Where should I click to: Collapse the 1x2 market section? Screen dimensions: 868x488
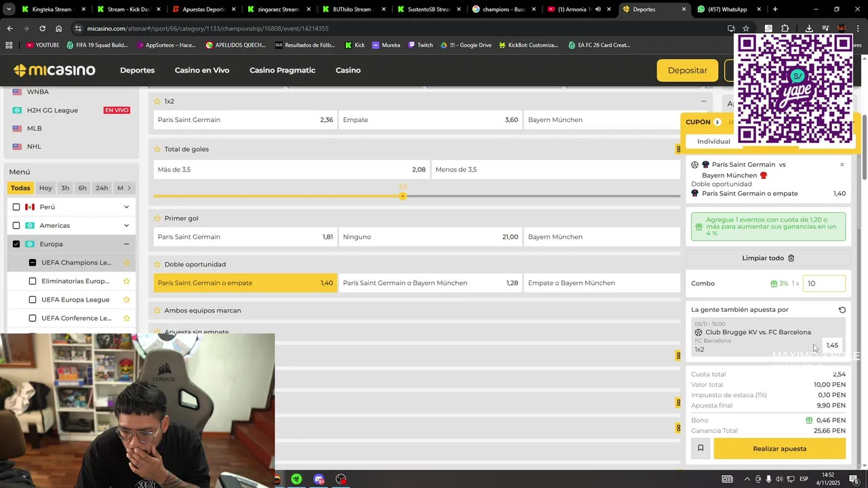tap(704, 101)
